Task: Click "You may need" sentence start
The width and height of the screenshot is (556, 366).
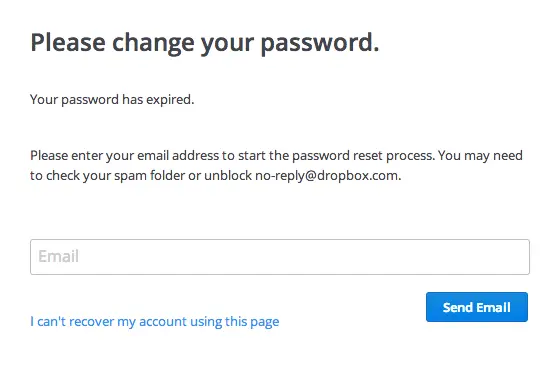Action: (480, 156)
